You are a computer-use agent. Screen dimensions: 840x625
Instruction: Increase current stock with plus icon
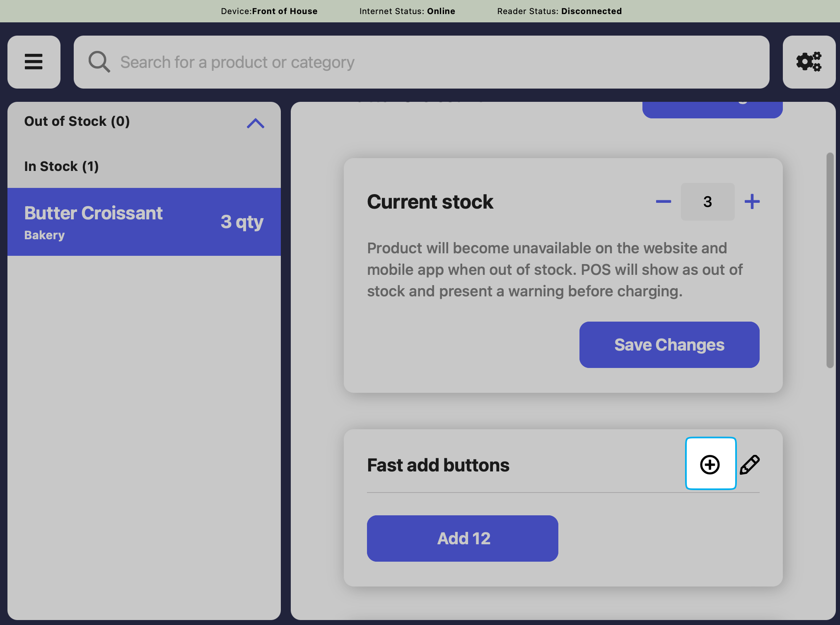[752, 202]
